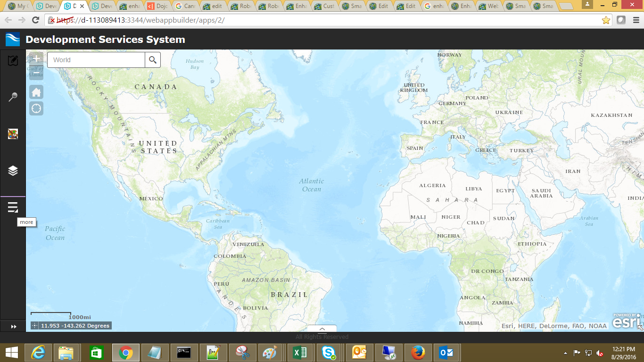The width and height of the screenshot is (644, 362).
Task: Go back in browser history
Action: point(8,20)
